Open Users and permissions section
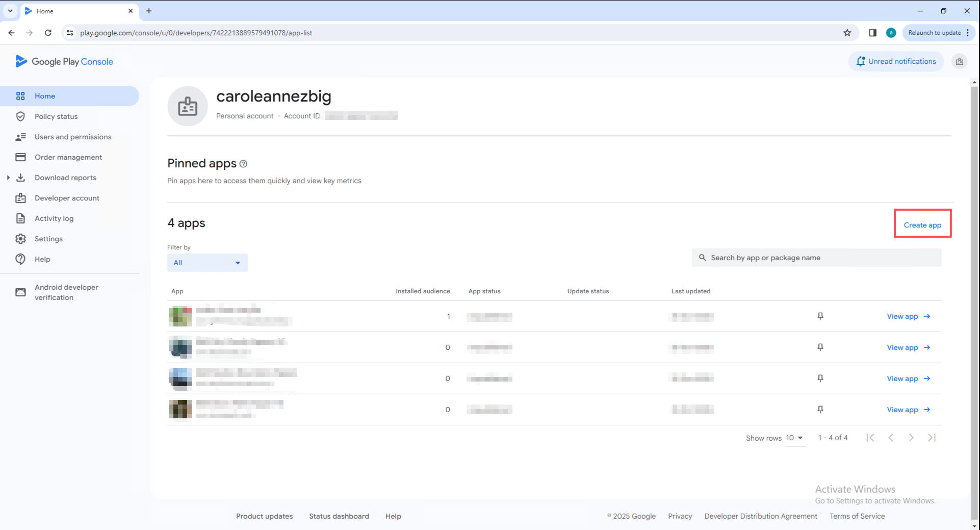Screen dimensions: 980x530 72,137
